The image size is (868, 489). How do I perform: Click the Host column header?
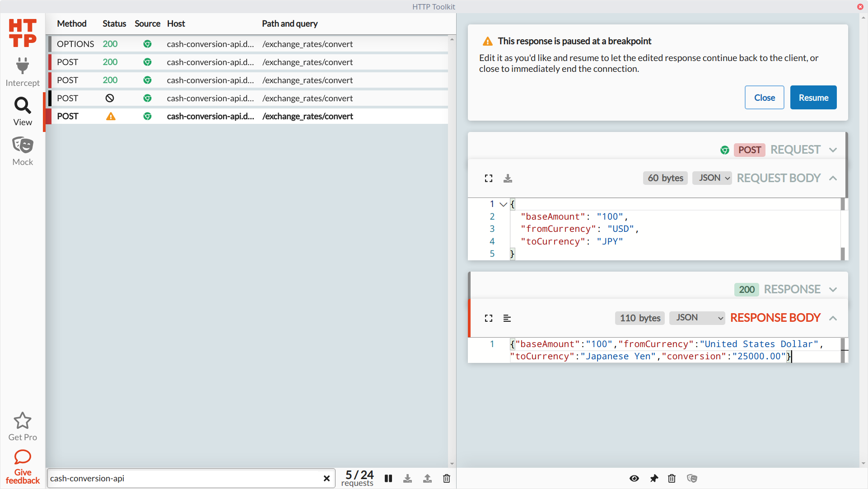176,24
